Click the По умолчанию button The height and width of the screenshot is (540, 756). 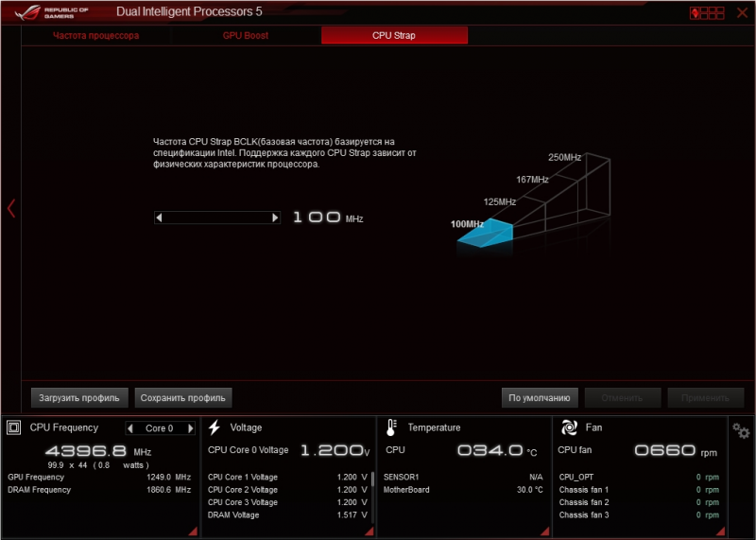(x=540, y=398)
